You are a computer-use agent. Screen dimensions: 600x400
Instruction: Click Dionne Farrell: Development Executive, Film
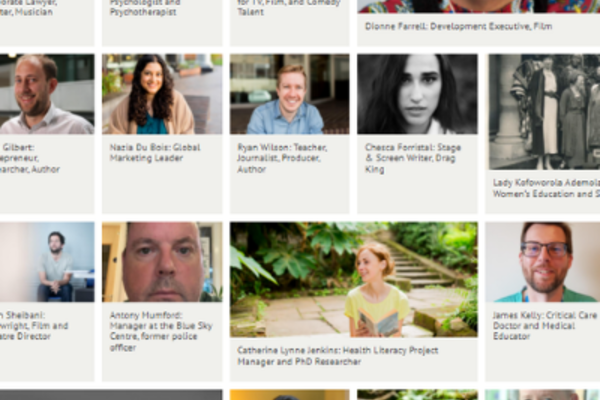click(458, 26)
